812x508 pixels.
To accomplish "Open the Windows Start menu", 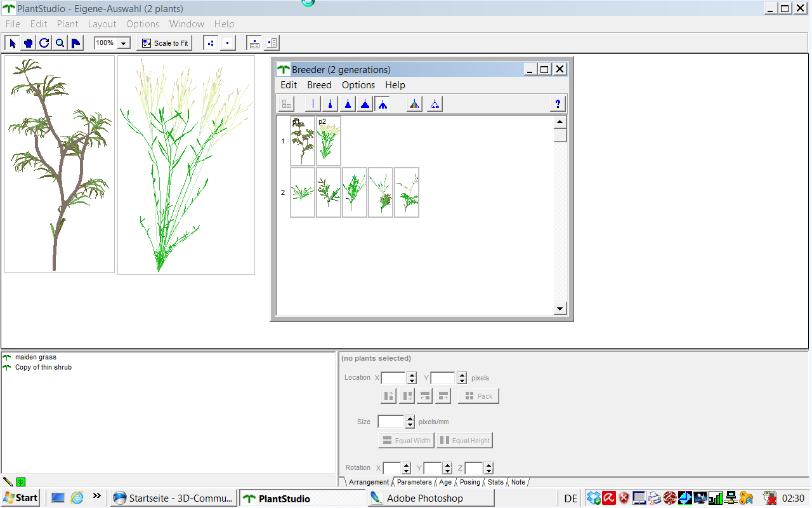I will pos(20,498).
